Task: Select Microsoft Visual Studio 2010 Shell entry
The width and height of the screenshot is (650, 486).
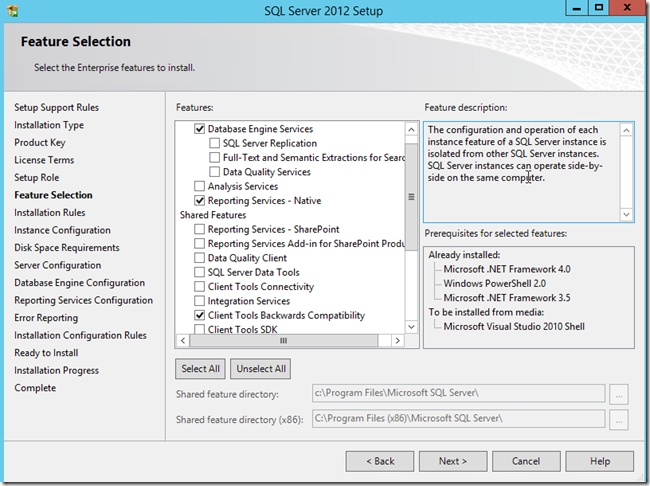Action: (x=514, y=326)
